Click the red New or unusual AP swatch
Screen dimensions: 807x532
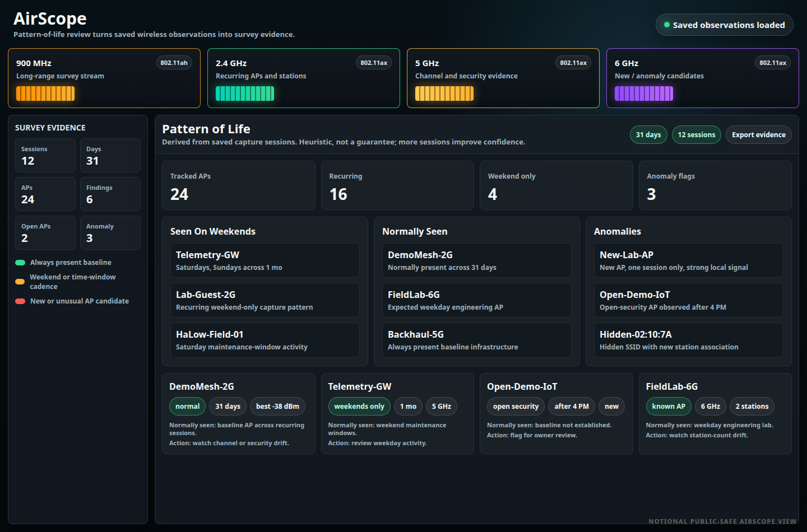[x=20, y=301]
